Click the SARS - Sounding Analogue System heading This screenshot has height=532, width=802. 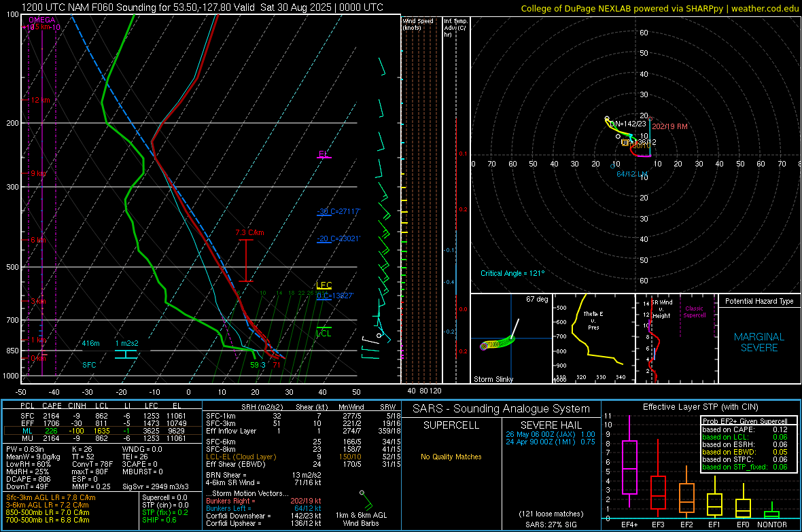click(x=502, y=409)
